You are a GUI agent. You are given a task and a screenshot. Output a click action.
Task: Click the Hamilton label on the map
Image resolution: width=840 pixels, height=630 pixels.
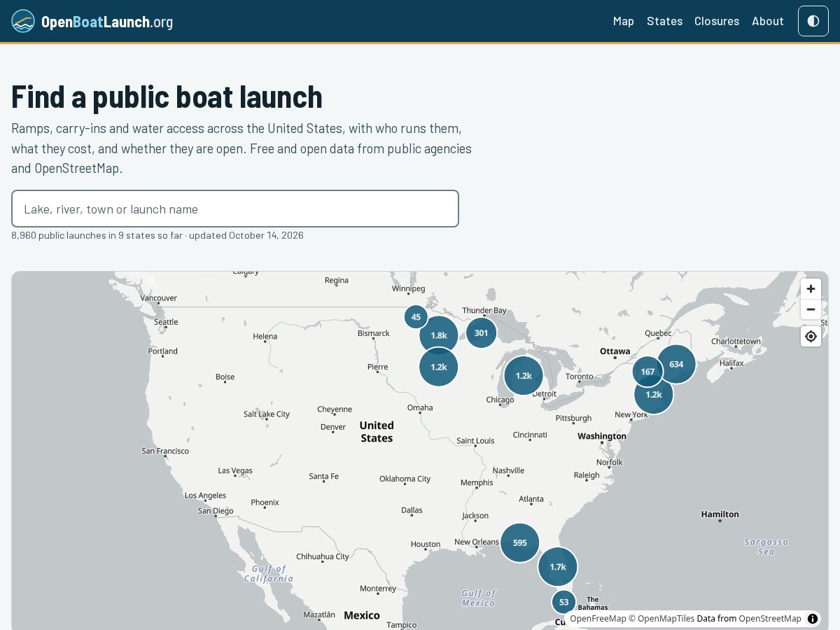pos(720,514)
